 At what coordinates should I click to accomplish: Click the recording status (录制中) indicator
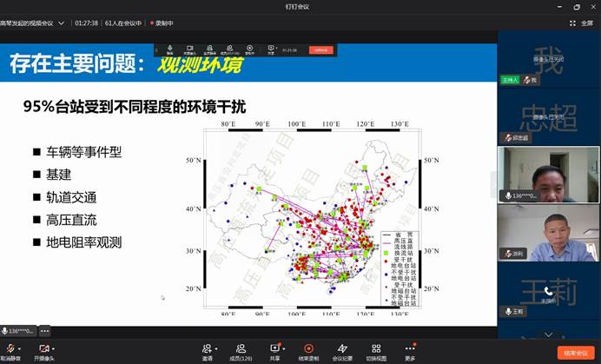click(x=162, y=23)
